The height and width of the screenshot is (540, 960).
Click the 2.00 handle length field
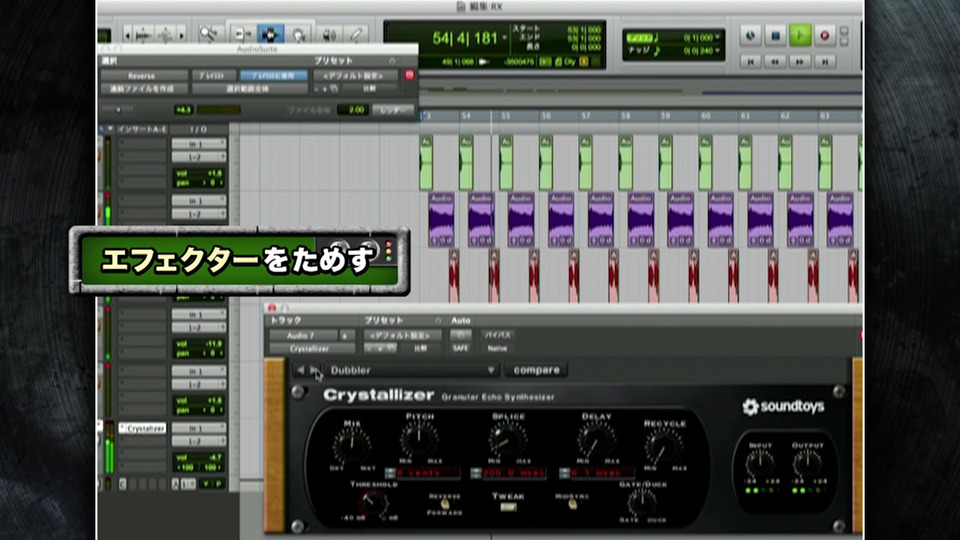click(x=353, y=110)
